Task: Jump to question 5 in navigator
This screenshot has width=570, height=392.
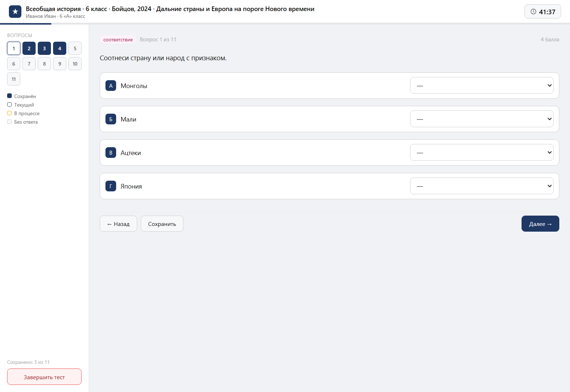Action: 75,48
